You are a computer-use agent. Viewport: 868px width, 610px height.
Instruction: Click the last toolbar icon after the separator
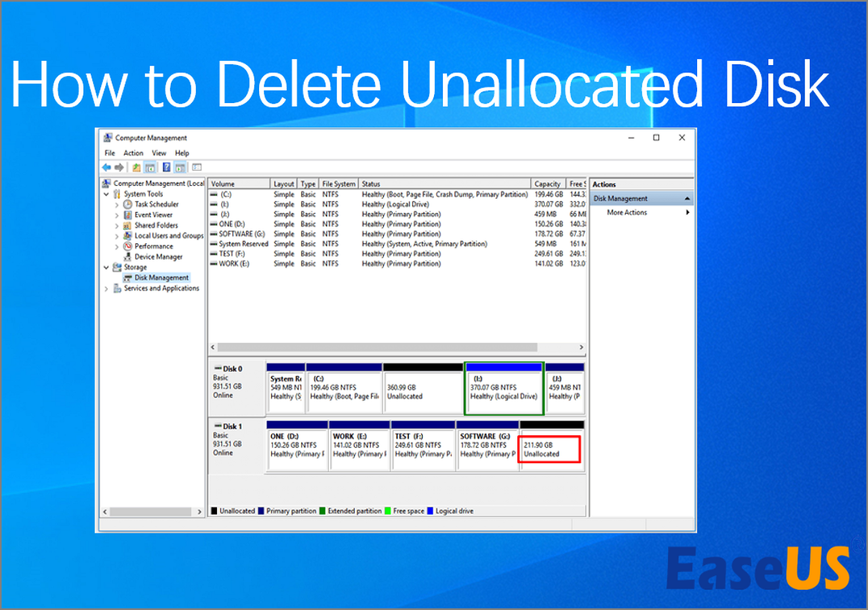point(197,167)
